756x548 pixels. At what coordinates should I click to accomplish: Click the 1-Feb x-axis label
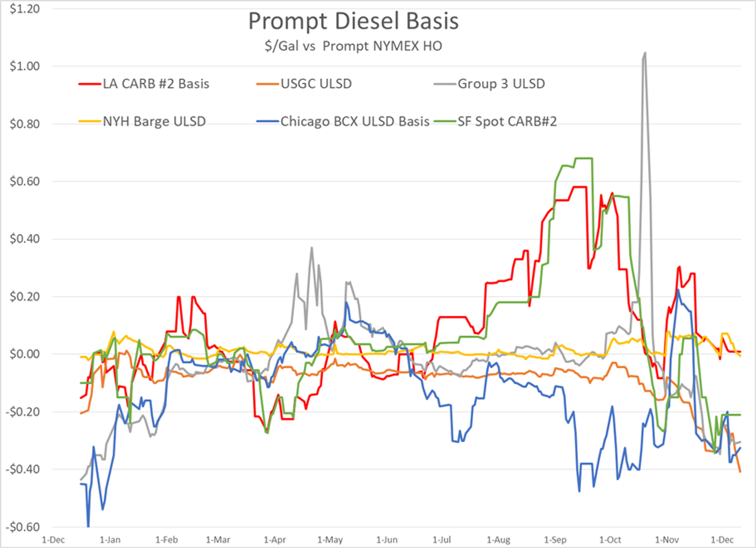coord(166,540)
